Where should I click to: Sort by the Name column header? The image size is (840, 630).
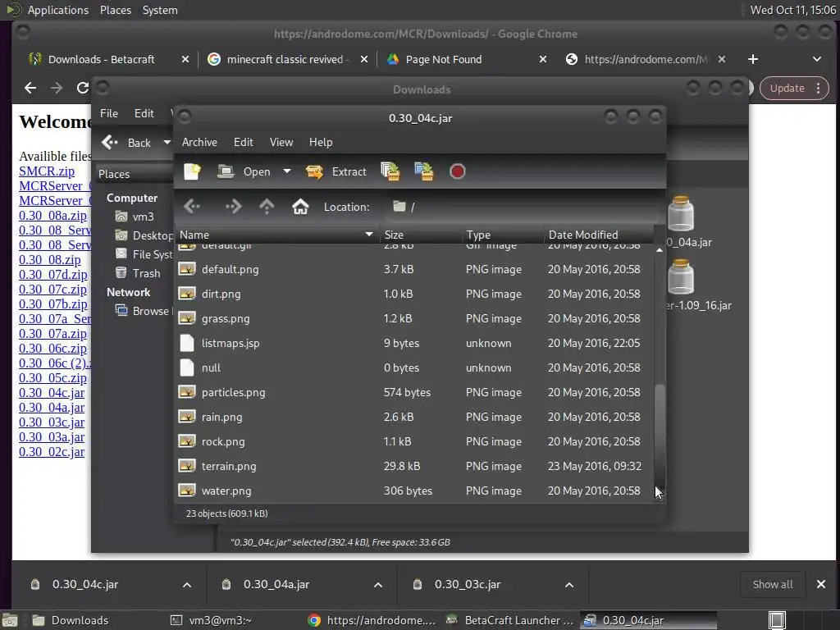276,235
